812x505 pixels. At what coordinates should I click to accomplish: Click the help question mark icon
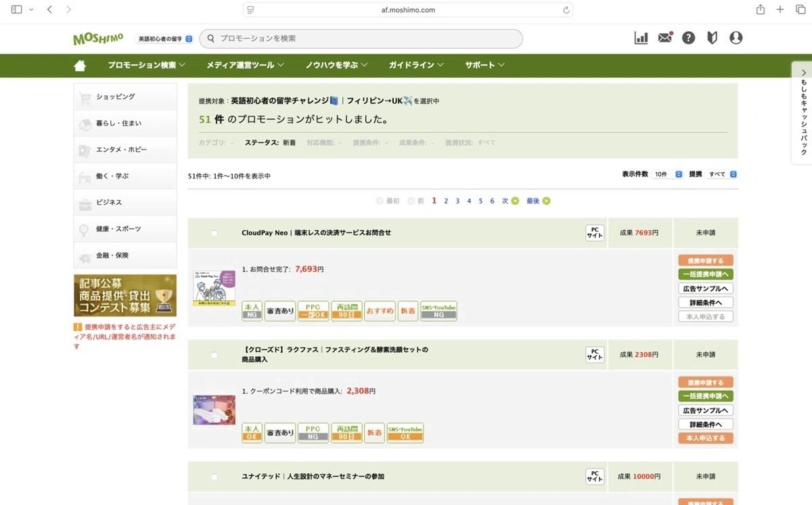(688, 38)
